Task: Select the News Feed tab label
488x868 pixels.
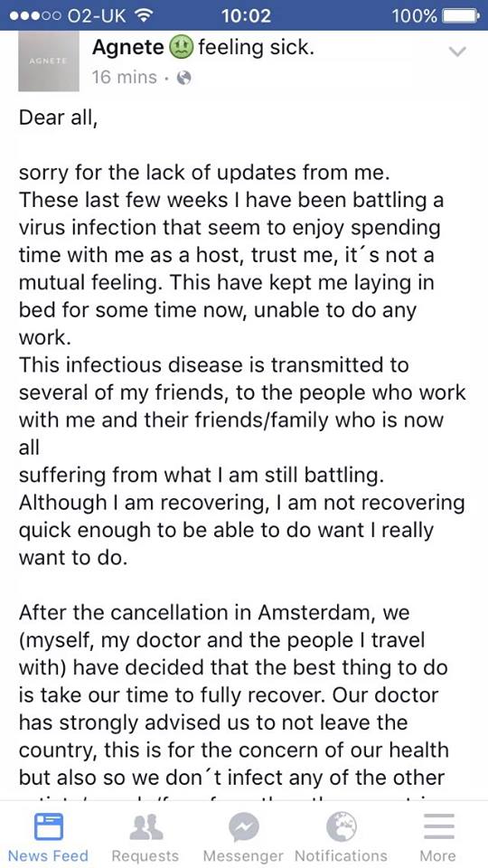Action: [x=48, y=855]
